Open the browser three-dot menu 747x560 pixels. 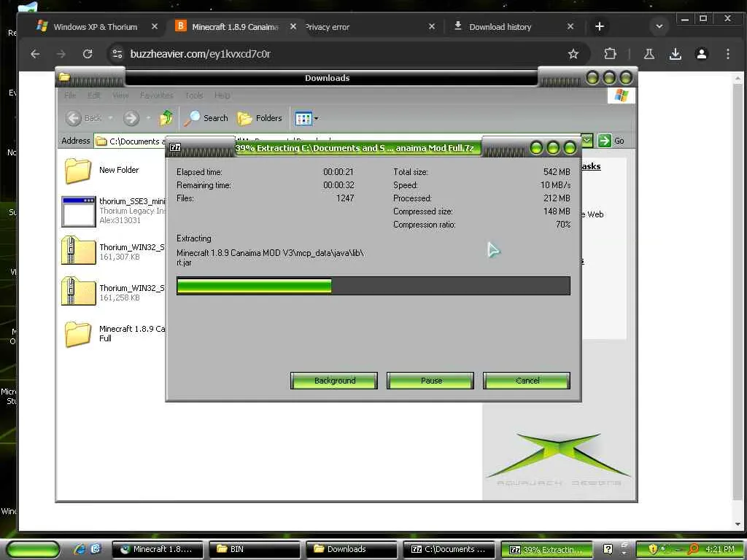[x=727, y=54]
